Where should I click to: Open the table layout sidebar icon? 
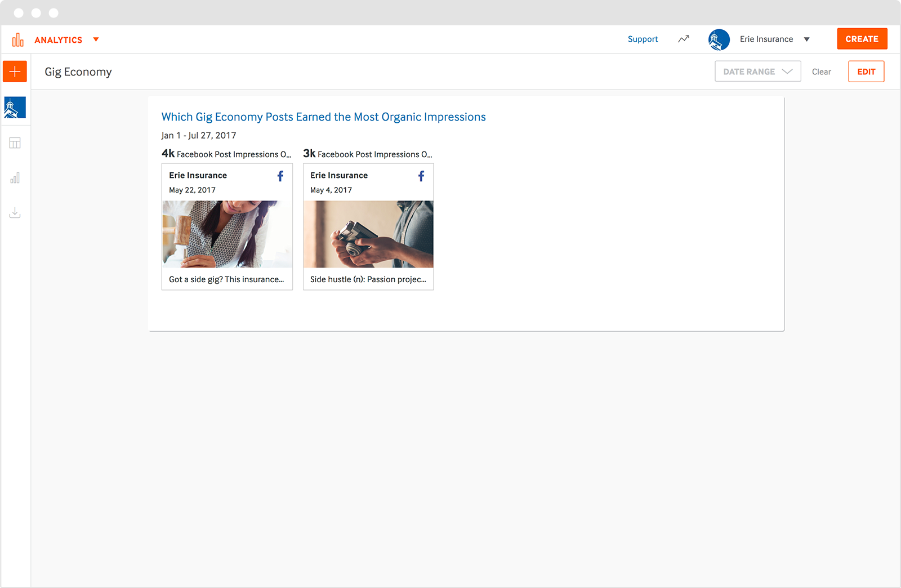coord(15,143)
